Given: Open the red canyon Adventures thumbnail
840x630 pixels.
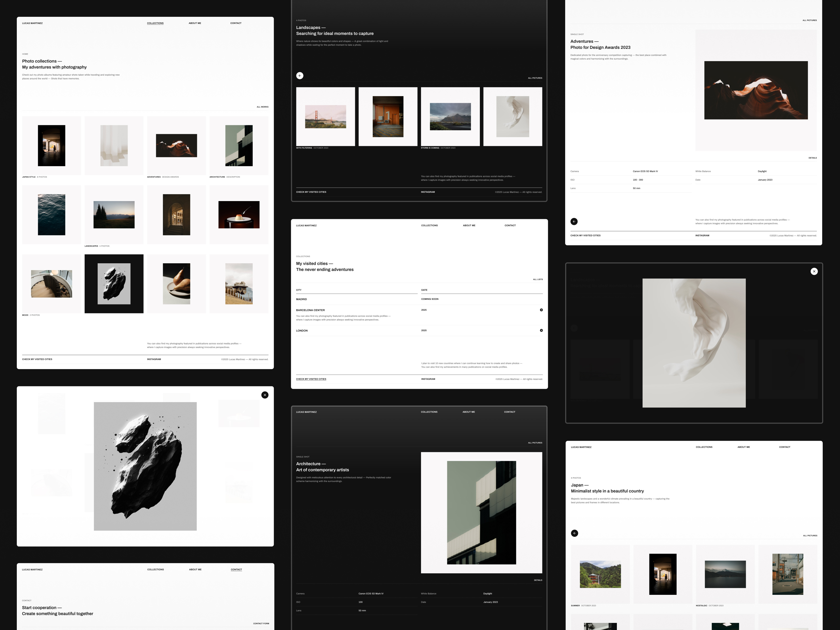Looking at the screenshot, I should 176,145.
